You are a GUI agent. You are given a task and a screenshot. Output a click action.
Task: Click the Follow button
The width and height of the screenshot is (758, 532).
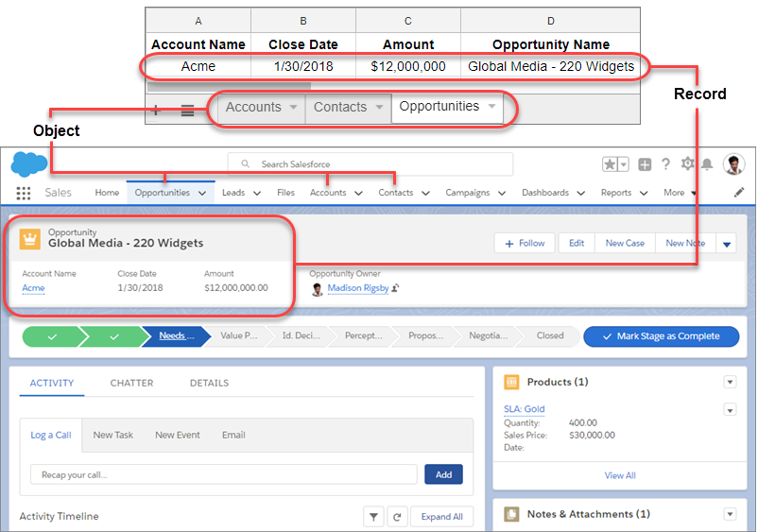[525, 243]
